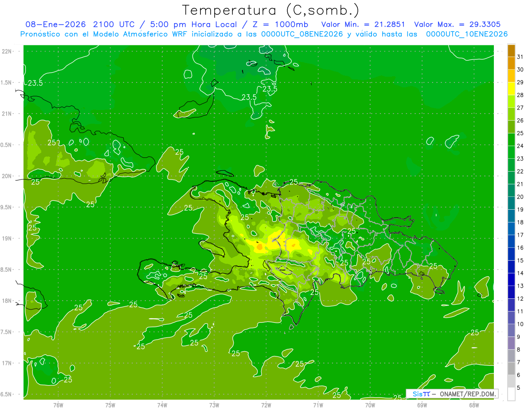The width and height of the screenshot is (532, 411).
Task: Click the legend value '10'
Action: [520, 324]
